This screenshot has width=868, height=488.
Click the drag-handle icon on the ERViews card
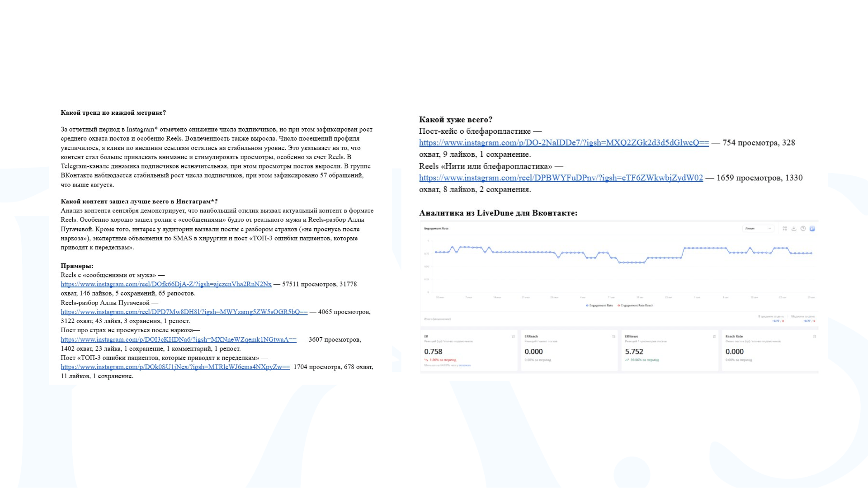714,337
